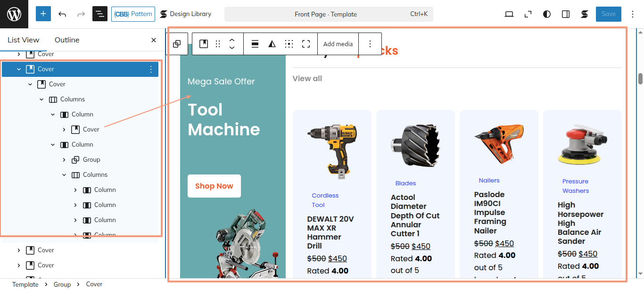Close the List View panel
The height and width of the screenshot is (290, 644).
154,40
